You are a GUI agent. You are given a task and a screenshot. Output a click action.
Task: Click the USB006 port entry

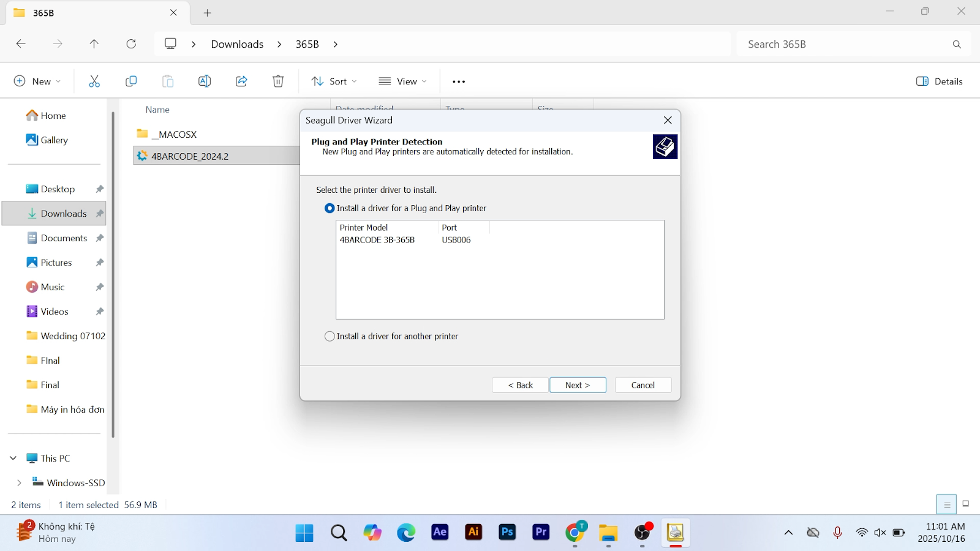(x=456, y=240)
